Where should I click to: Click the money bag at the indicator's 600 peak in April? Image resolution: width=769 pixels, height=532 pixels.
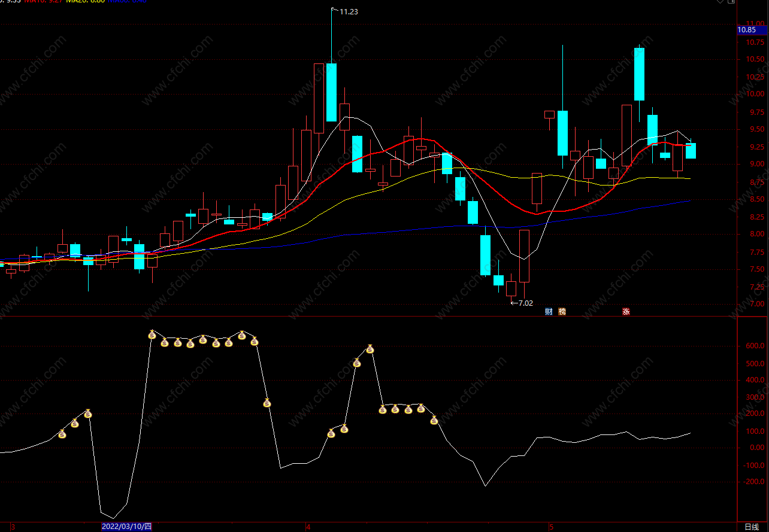370,348
